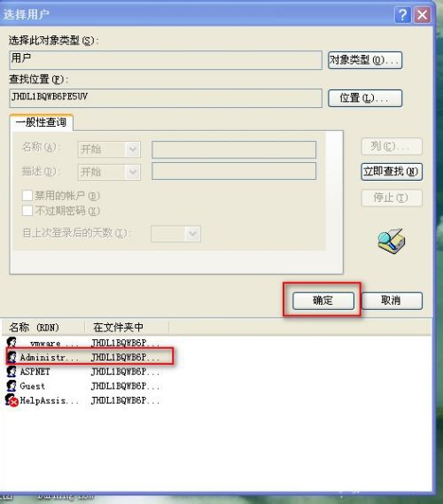Select the ASPNET user icon
Image resolution: width=443 pixels, height=504 pixels.
coord(12,371)
